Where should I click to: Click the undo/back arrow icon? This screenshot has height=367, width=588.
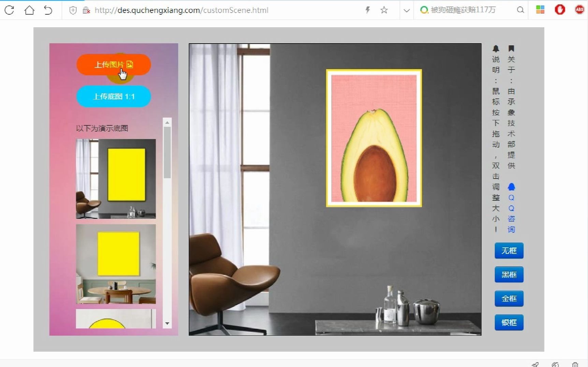48,10
